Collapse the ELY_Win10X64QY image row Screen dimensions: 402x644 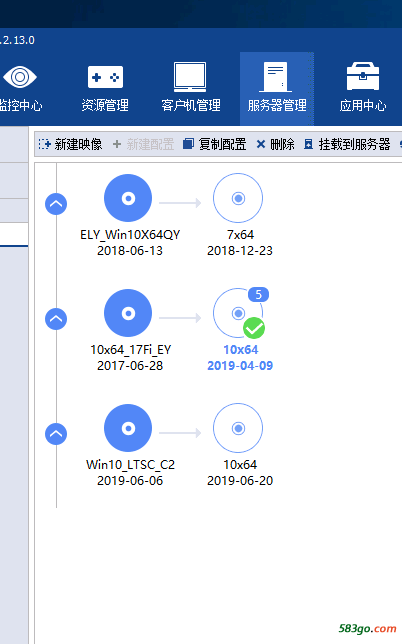pos(56,204)
